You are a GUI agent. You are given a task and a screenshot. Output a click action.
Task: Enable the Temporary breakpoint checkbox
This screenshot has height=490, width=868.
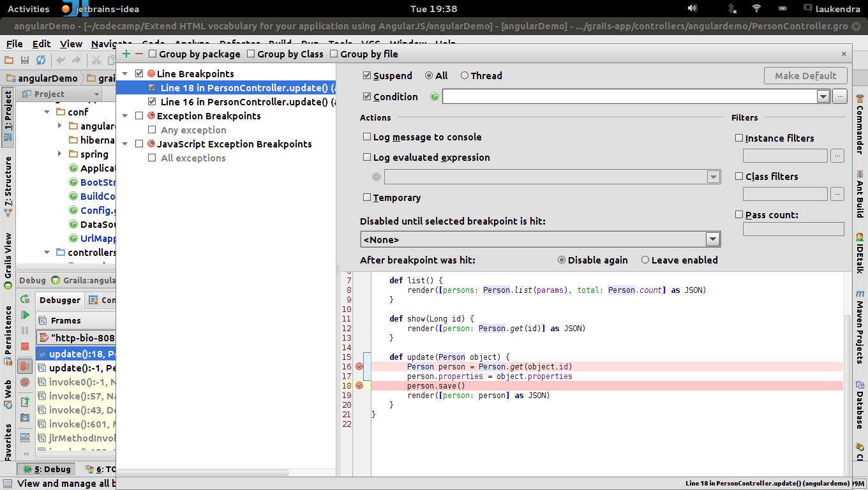[367, 198]
